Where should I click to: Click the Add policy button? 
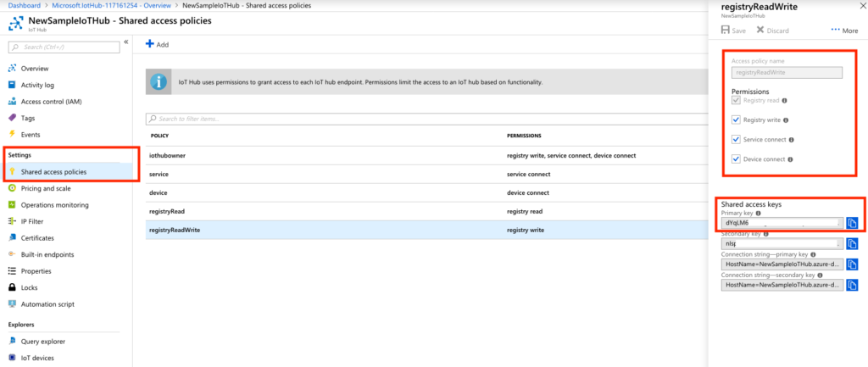coord(157,44)
